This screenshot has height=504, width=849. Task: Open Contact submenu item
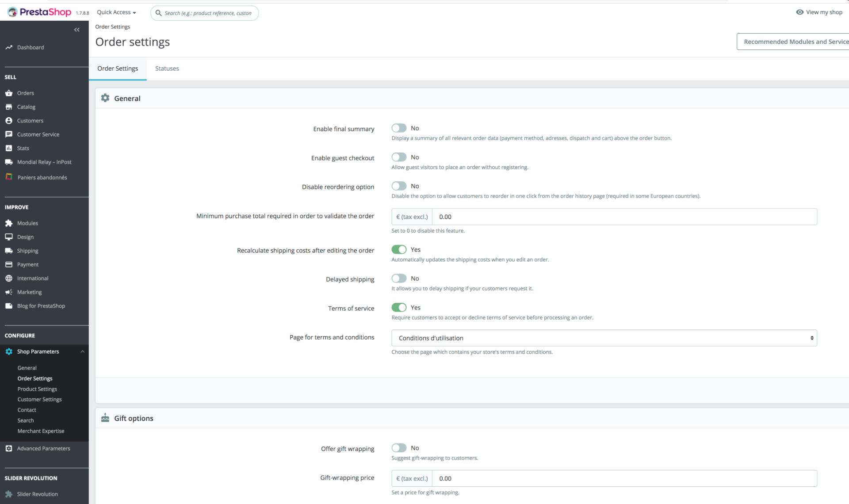click(27, 410)
